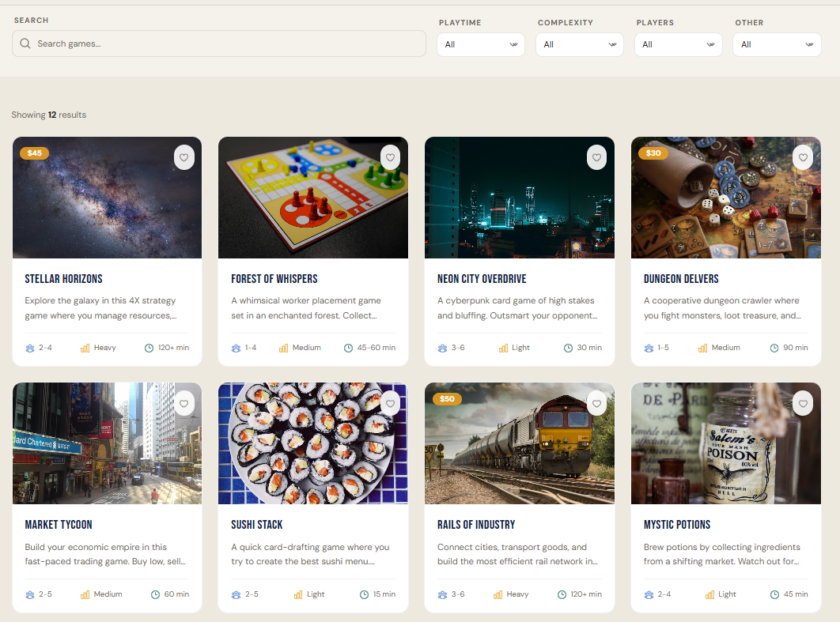Open the Forest of Whispers game title

274,279
